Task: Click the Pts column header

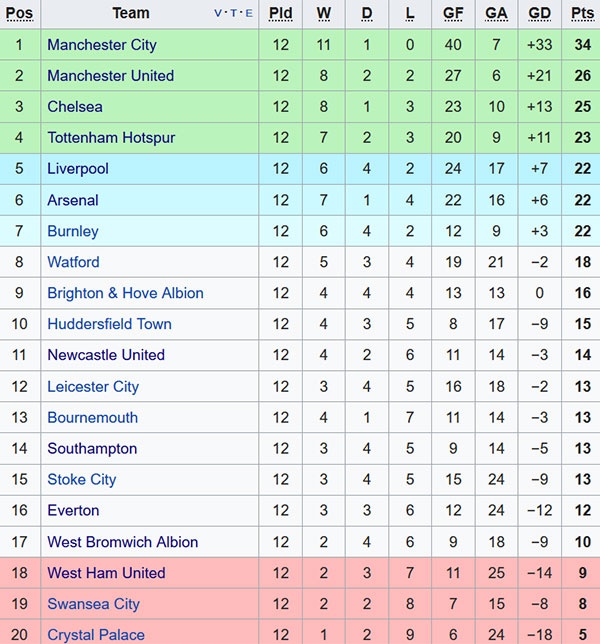Action: click(x=582, y=14)
